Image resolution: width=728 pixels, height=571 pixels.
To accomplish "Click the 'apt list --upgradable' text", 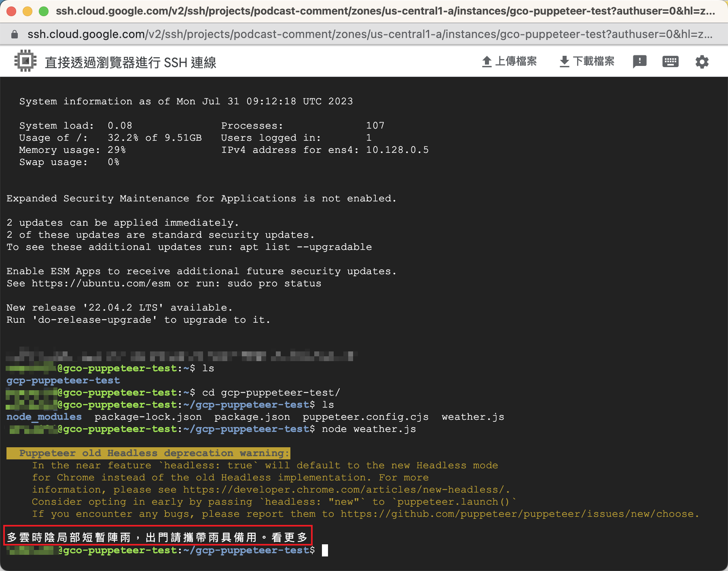I will (x=306, y=247).
